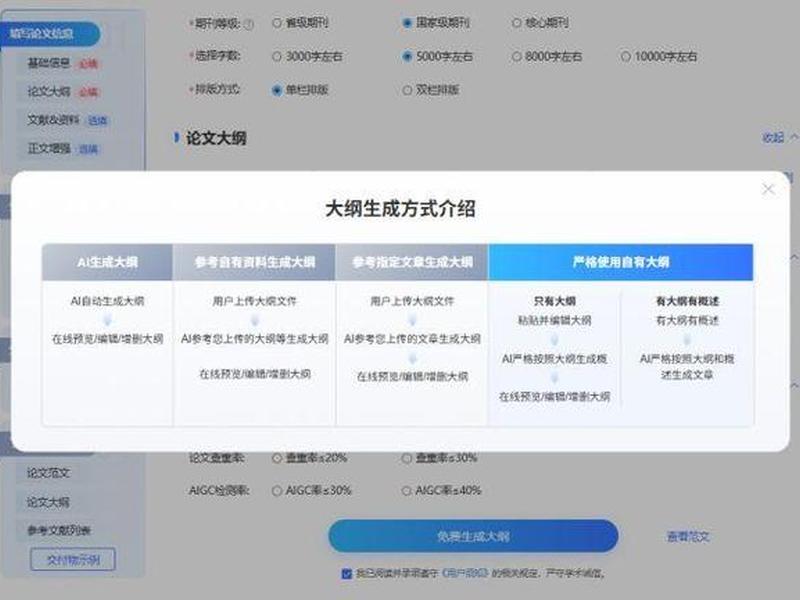
Task: Open the 参考指定文章生成大纲 tab
Action: pyautogui.click(x=412, y=262)
